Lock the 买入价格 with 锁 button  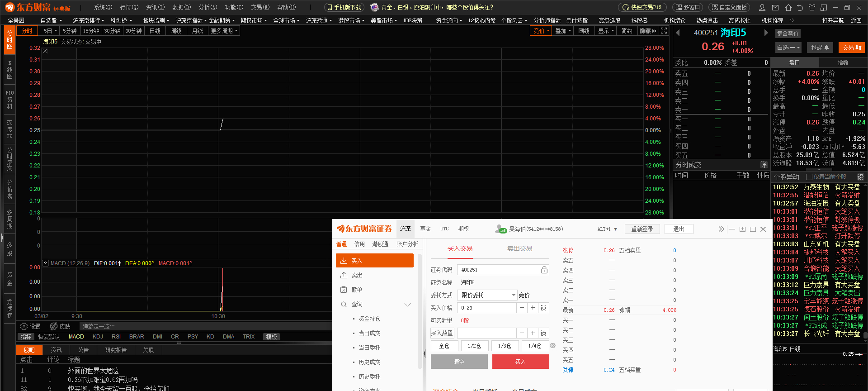point(543,308)
